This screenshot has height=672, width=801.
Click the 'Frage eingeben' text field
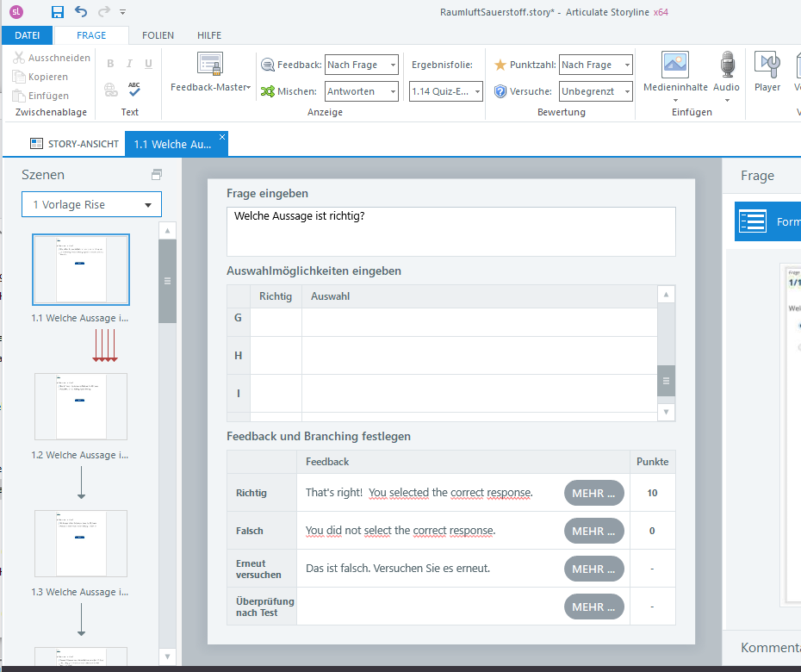coord(450,231)
